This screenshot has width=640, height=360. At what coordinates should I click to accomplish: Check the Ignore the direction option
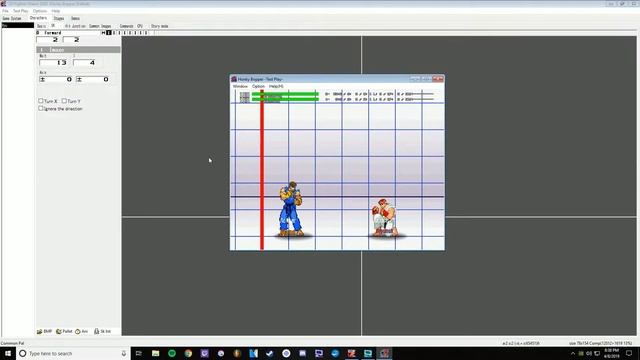41,109
